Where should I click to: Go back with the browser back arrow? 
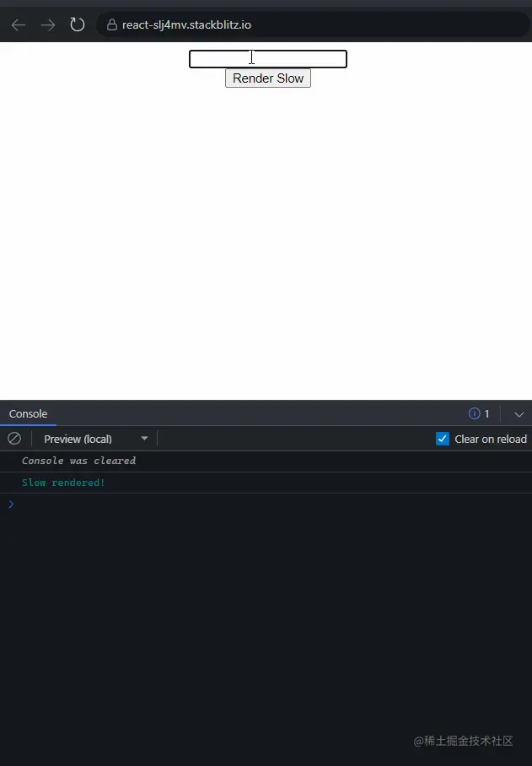click(x=19, y=25)
